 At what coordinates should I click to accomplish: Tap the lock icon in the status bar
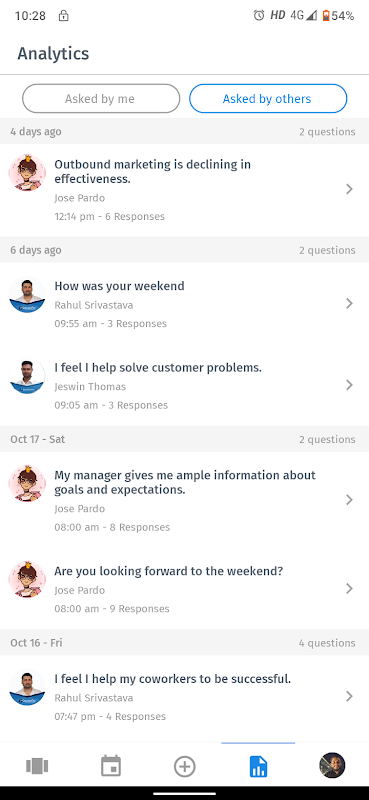[x=63, y=15]
